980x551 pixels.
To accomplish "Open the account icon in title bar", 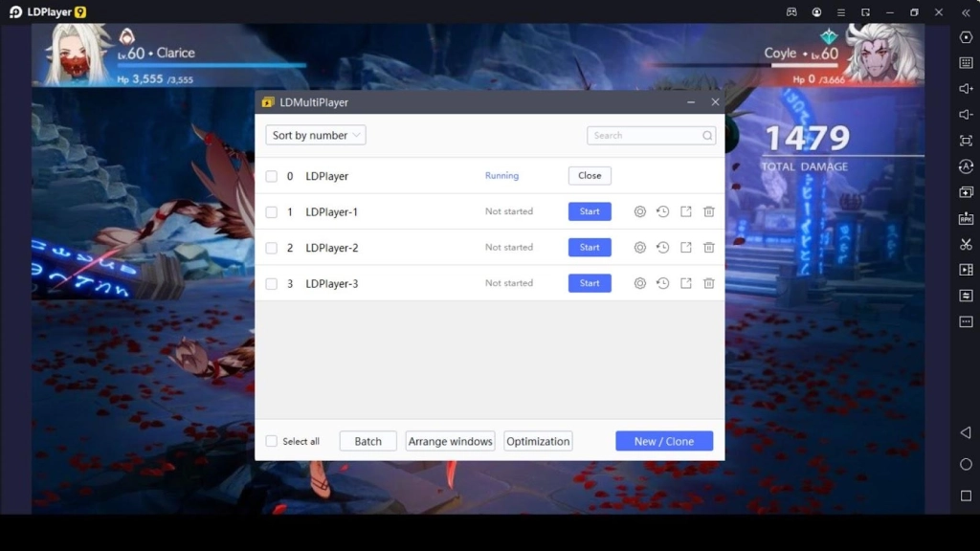I will (x=816, y=11).
